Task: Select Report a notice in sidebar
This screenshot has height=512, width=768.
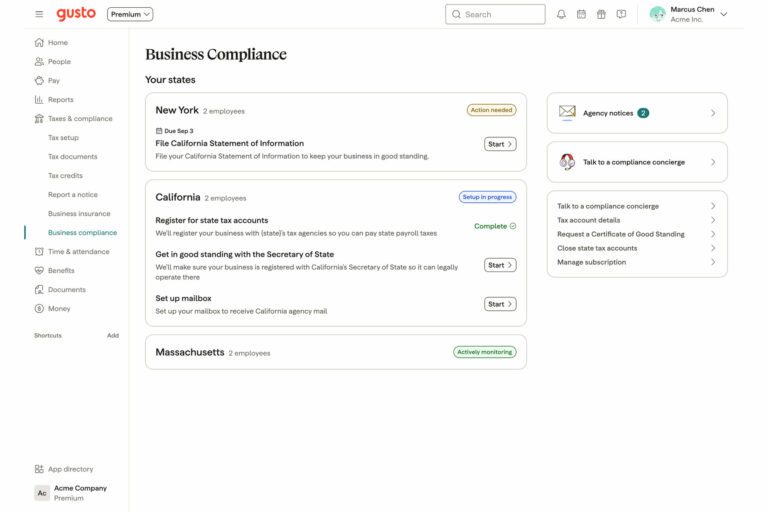Action: 72,195
